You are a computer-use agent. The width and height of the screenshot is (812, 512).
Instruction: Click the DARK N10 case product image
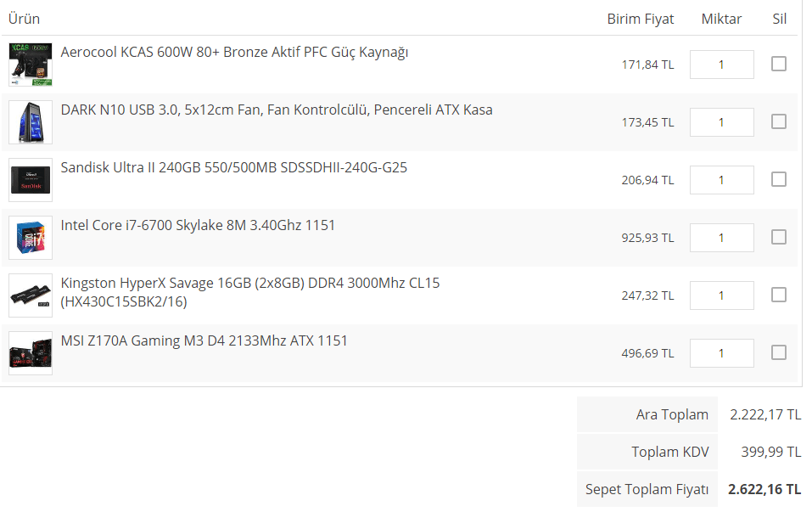click(31, 122)
